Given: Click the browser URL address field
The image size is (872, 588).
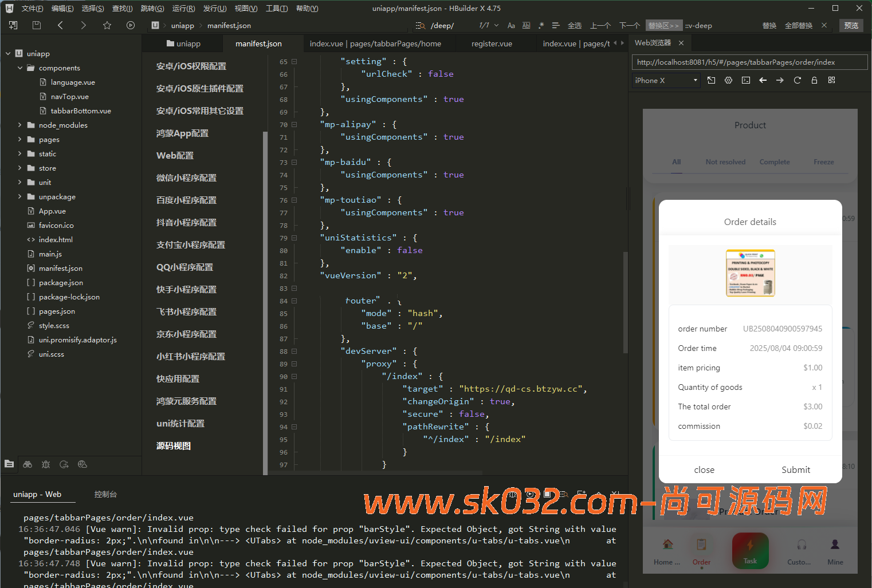Looking at the screenshot, I should (749, 62).
